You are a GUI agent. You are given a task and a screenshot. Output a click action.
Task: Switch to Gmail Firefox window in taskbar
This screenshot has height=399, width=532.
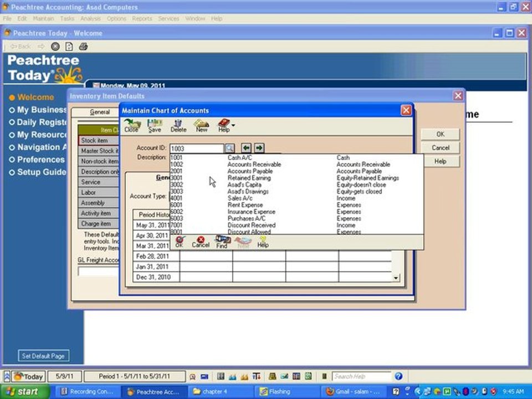[x=354, y=392]
